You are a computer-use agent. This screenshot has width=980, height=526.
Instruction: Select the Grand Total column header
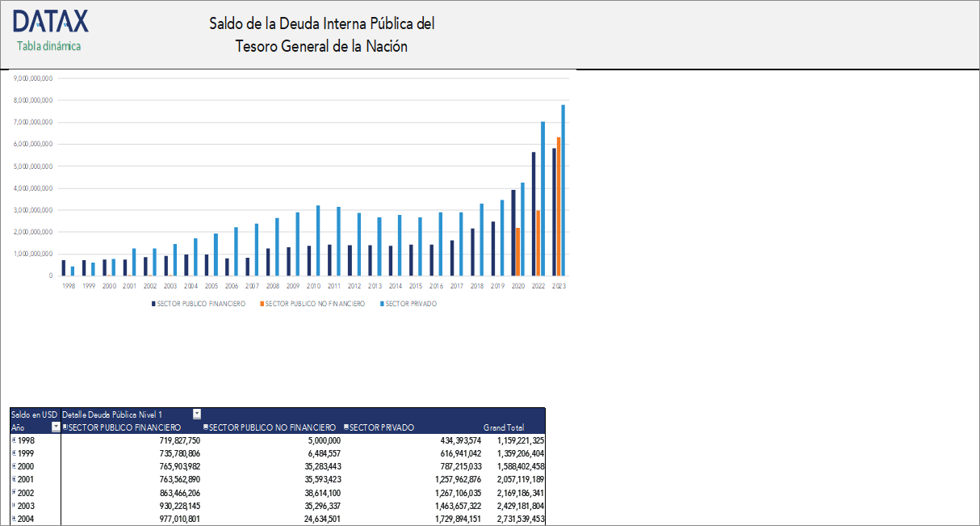pos(503,428)
